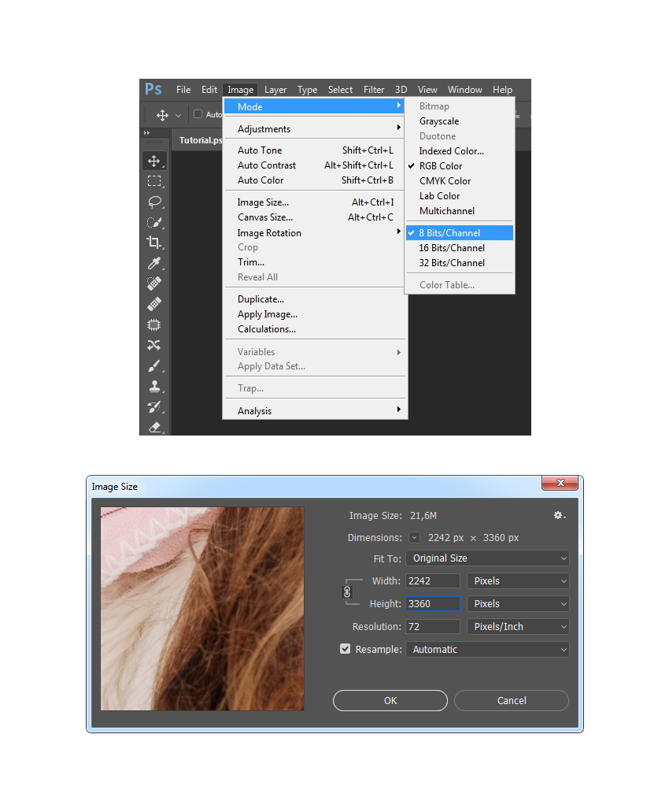Screen dimensions: 669x812
Task: Toggle the Auto-Select checkbox
Action: coord(198,114)
